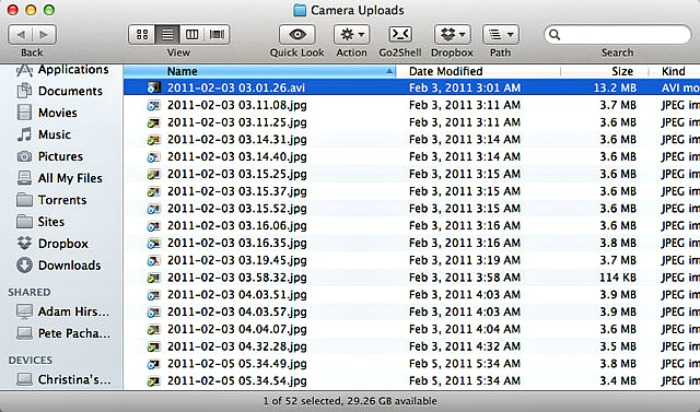Switch to column view
700x412 pixels.
192,34
